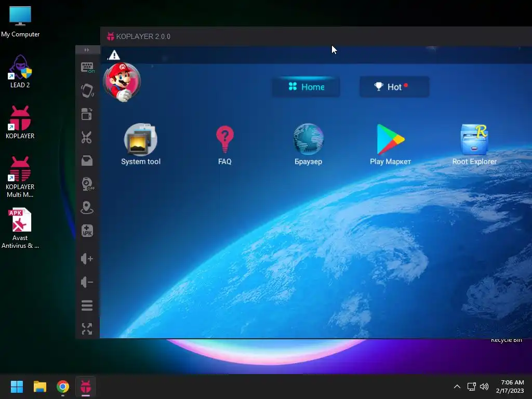The image size is (532, 399).
Task: Open the volume tray icon
Action: pos(484,387)
